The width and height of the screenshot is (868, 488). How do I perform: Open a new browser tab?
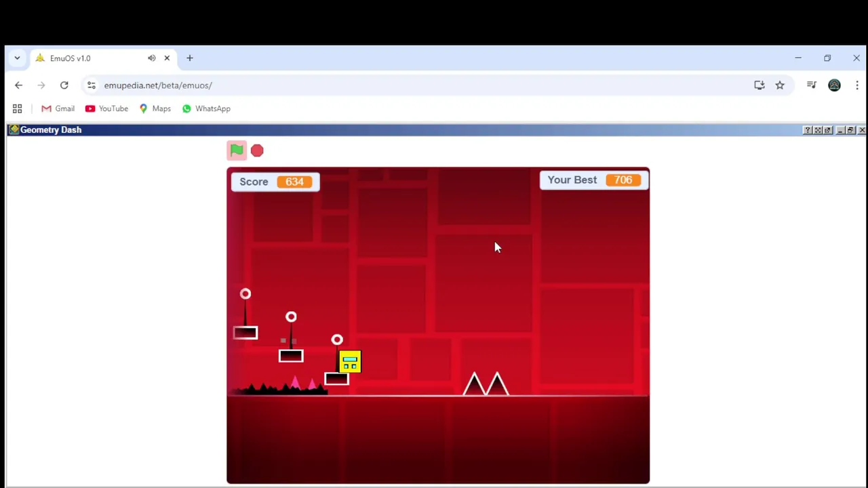(x=190, y=58)
